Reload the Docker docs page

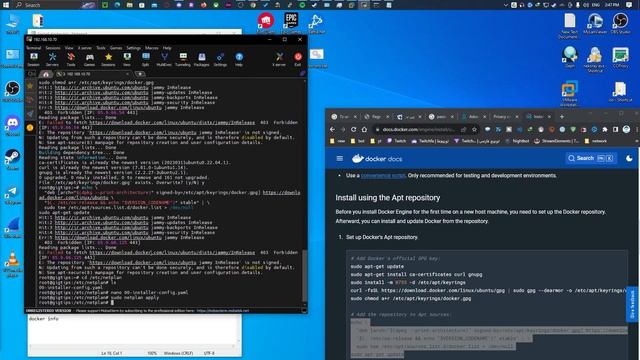tap(353, 129)
